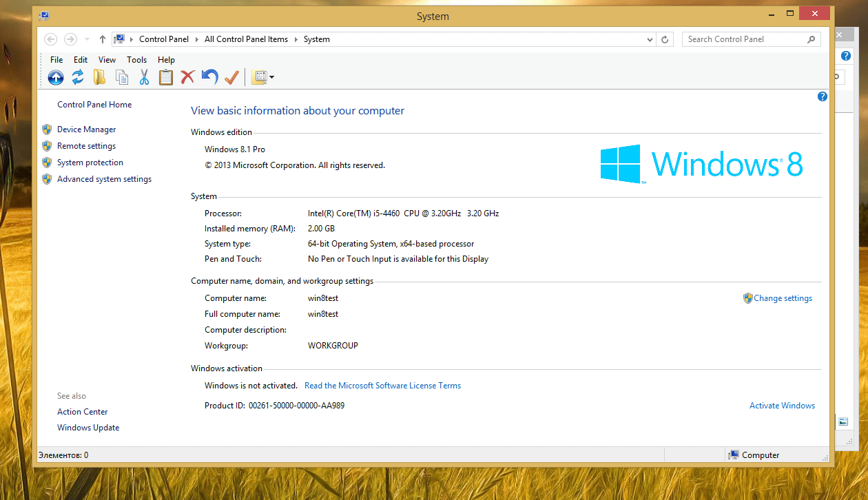The height and width of the screenshot is (500, 868).
Task: Click the blue Refresh arrows toolbar icon
Action: pyautogui.click(x=78, y=77)
